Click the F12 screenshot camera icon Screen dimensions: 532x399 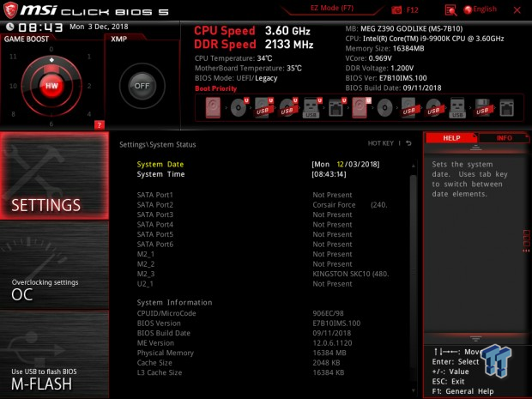tap(396, 10)
